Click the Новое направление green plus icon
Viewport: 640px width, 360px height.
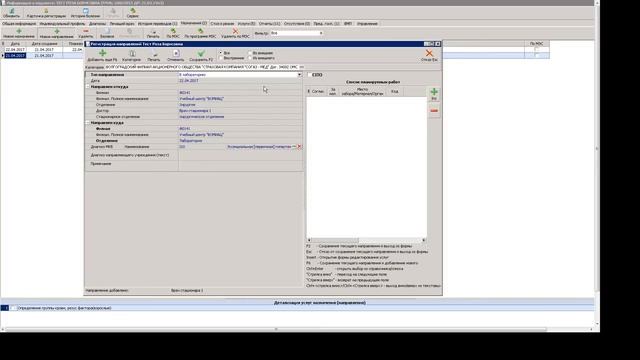click(57, 33)
